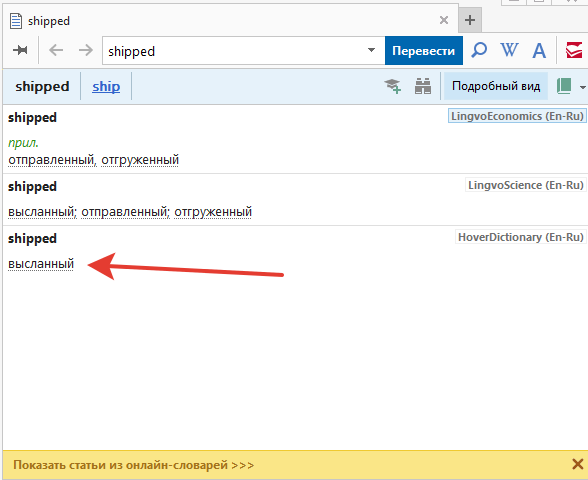The width and height of the screenshot is (588, 480).
Task: Open Wikipedia lookup with the W icon
Action: (x=509, y=50)
